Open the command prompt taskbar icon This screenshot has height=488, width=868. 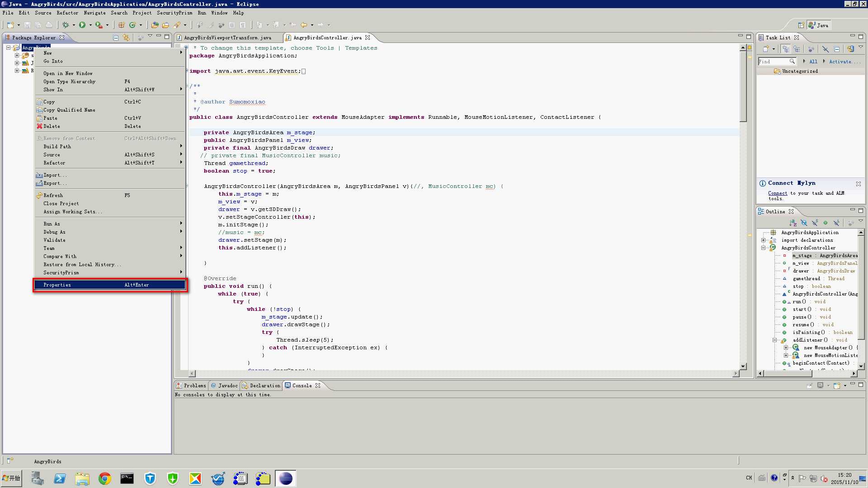(x=127, y=478)
